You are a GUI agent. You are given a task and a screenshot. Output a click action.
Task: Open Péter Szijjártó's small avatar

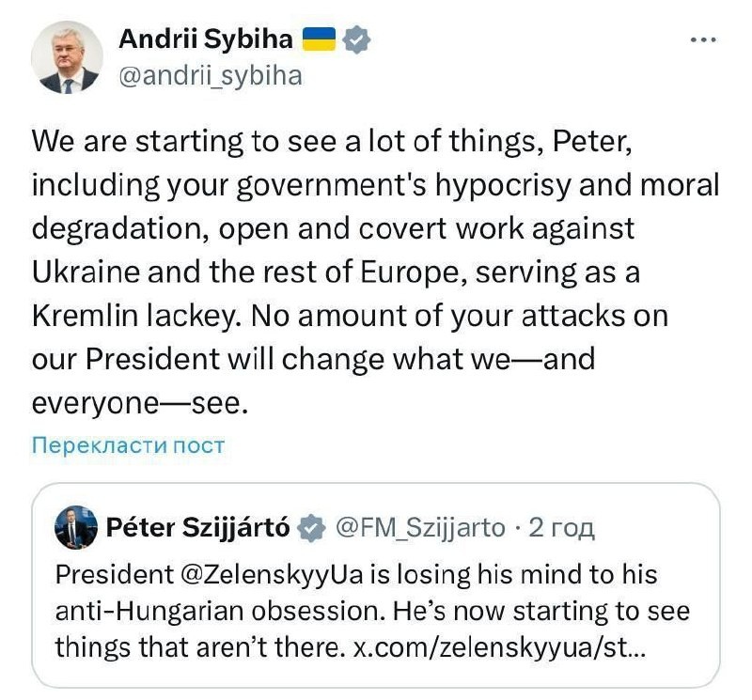coord(76,527)
